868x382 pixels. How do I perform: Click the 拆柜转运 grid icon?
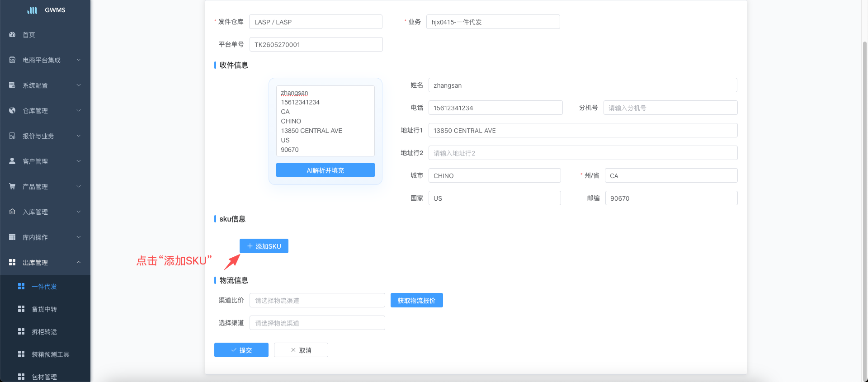[21, 331]
